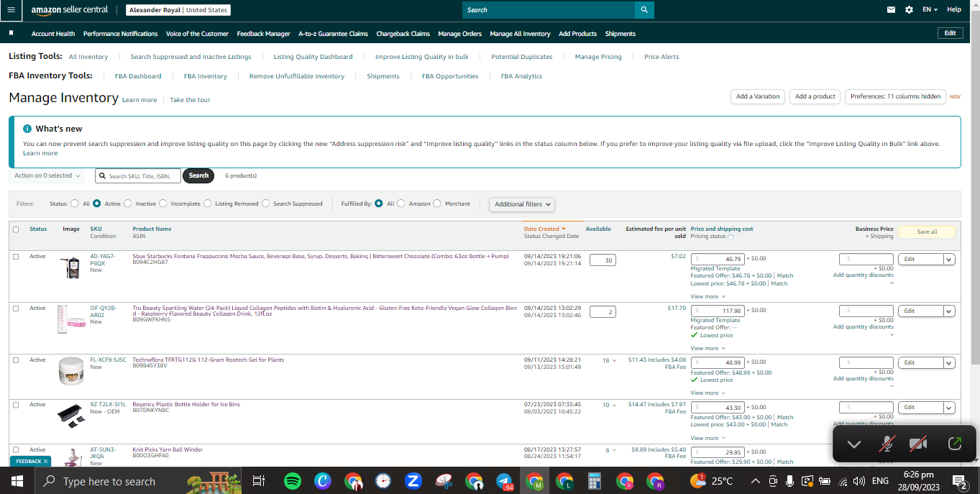Show hidden system tray icons
This screenshot has height=494, width=980.
(x=755, y=481)
